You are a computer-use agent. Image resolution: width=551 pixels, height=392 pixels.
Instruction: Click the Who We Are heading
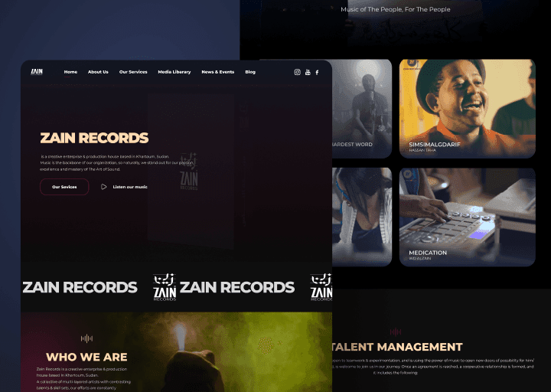click(x=86, y=357)
